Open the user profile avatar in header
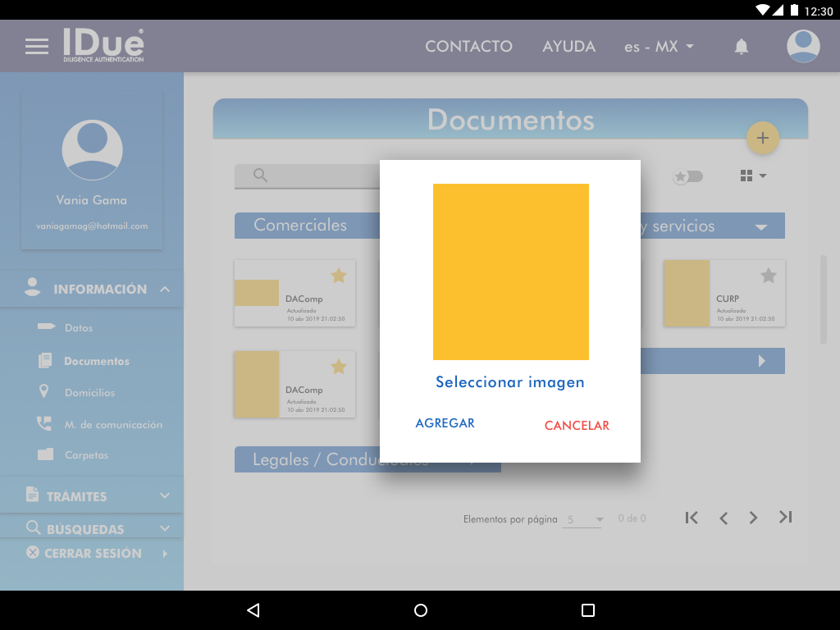The height and width of the screenshot is (630, 840). (803, 46)
